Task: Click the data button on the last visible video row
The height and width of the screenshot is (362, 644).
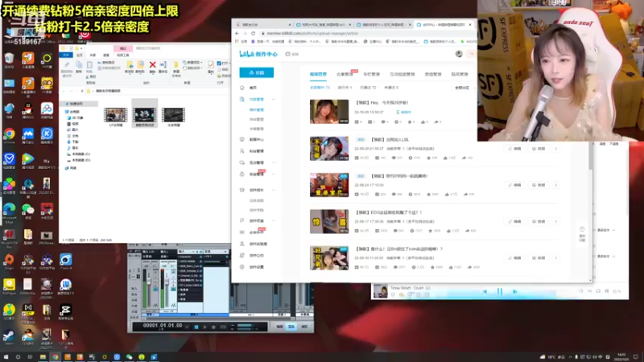Action: coord(539,258)
